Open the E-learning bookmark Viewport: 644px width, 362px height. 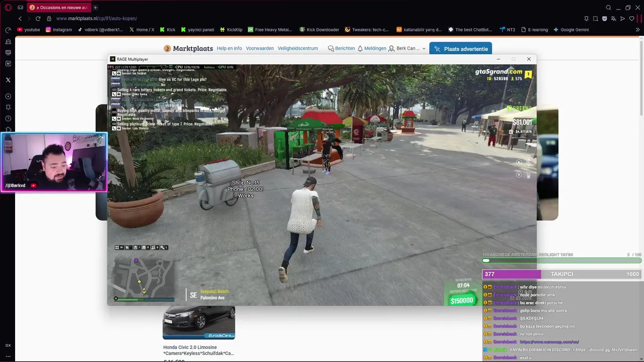tap(534, 30)
